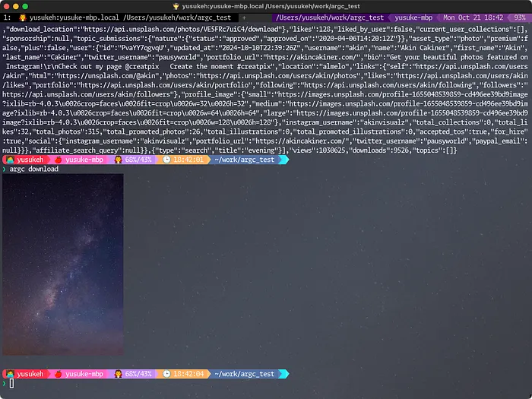
Task: Click the /Users/yusukeh/work/argc_test status bar segment
Action: [x=329, y=17]
